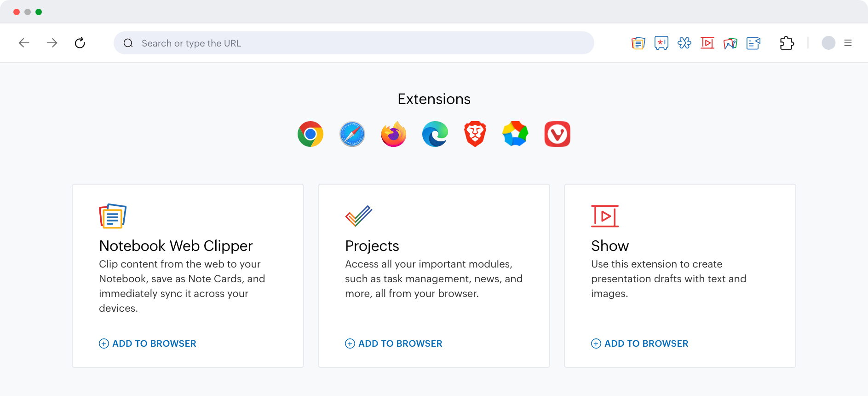This screenshot has height=396, width=868.
Task: Close the window with the red button
Action: (17, 12)
